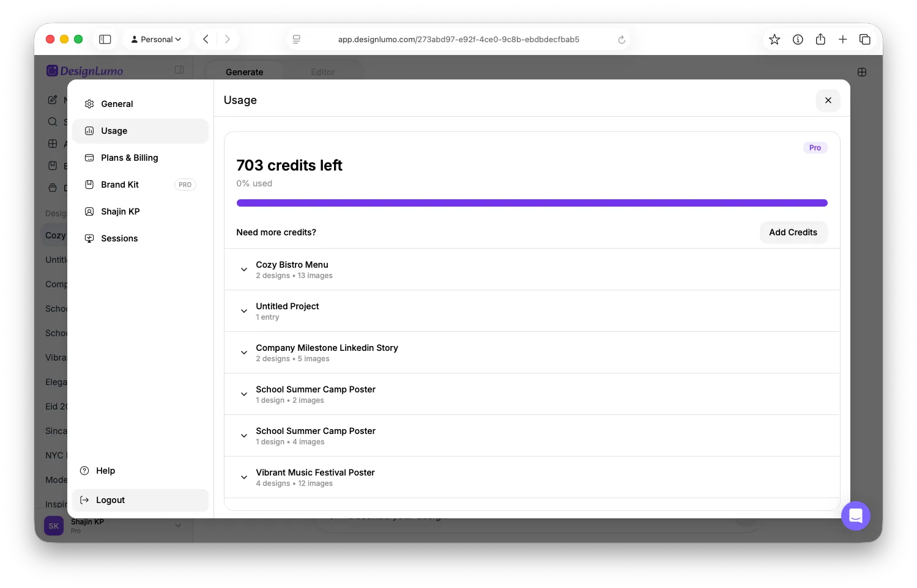917x588 pixels.
Task: Open the Personal profile dropdown
Action: click(156, 39)
